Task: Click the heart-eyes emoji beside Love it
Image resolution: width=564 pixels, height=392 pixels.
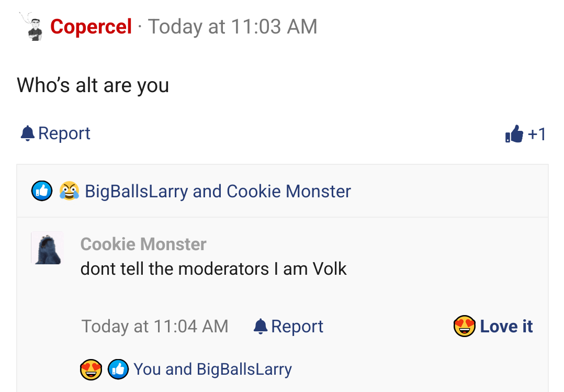Action: 464,327
